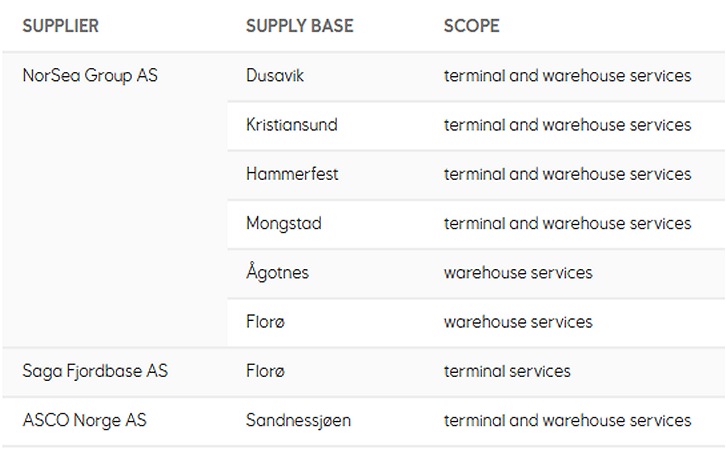
Task: Click the SUPPLIER column header
Action: [60, 26]
